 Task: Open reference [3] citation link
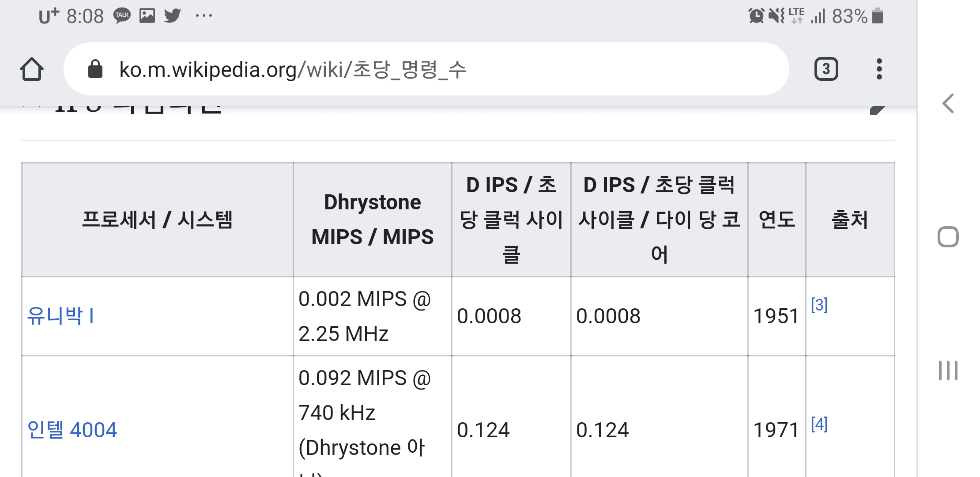tap(819, 305)
